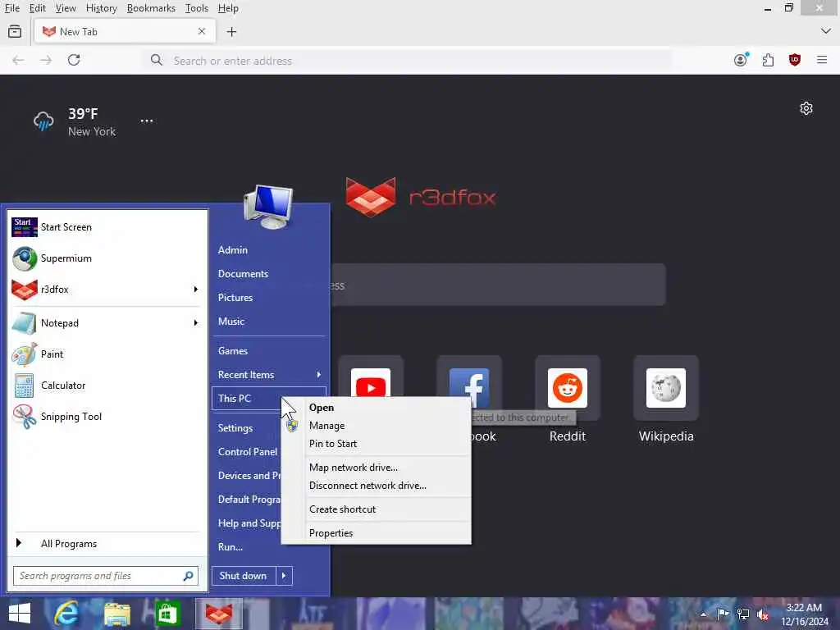Expand the r3dfox jump list arrow
The height and width of the screenshot is (630, 840).
tap(196, 290)
